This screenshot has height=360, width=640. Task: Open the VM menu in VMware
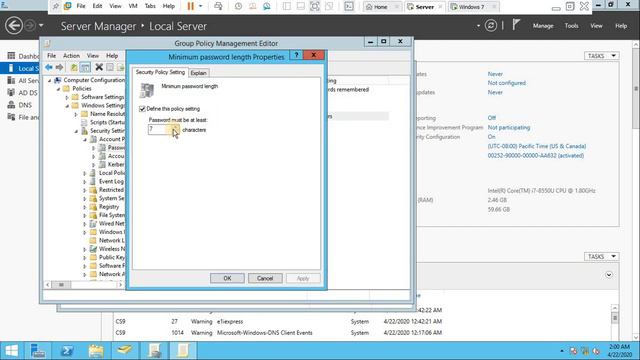point(133,6)
